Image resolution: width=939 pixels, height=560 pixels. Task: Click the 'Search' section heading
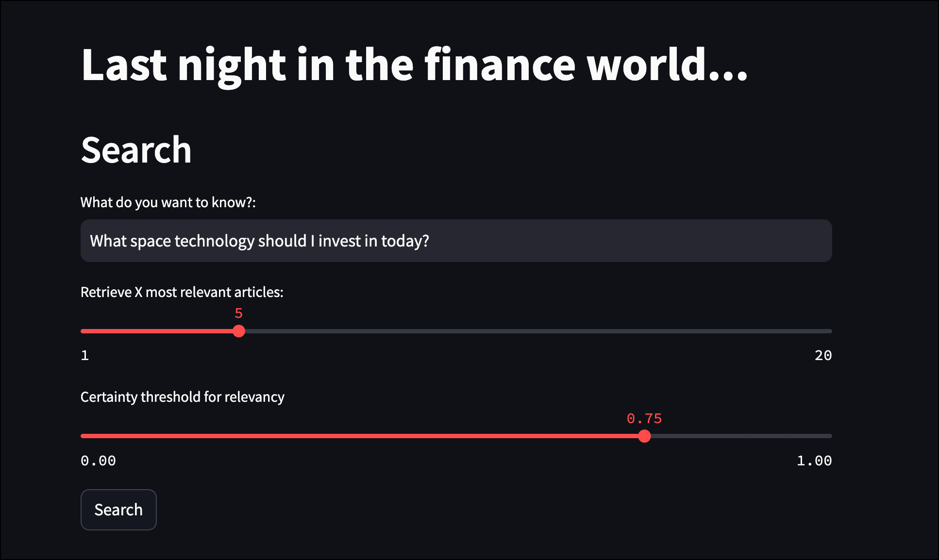click(x=136, y=150)
